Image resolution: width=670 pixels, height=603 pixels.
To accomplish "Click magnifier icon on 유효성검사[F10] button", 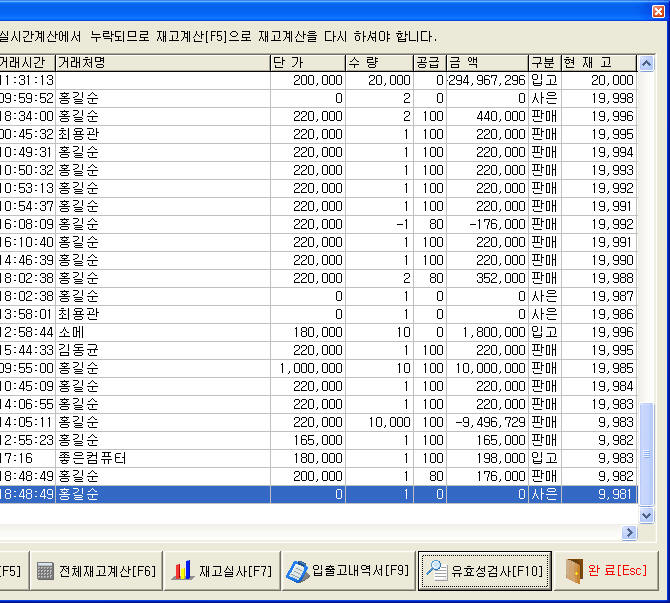I will (x=436, y=571).
